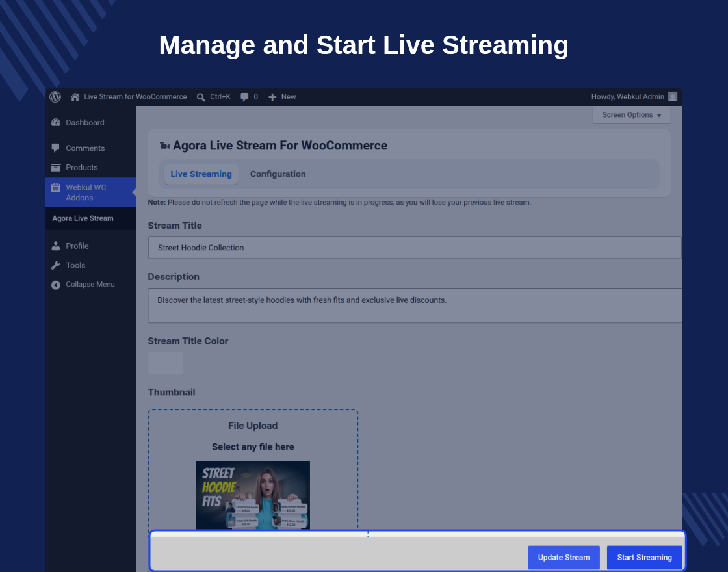This screenshot has width=728, height=572.
Task: Click the Dashboard gauge icon
Action: pyautogui.click(x=56, y=123)
